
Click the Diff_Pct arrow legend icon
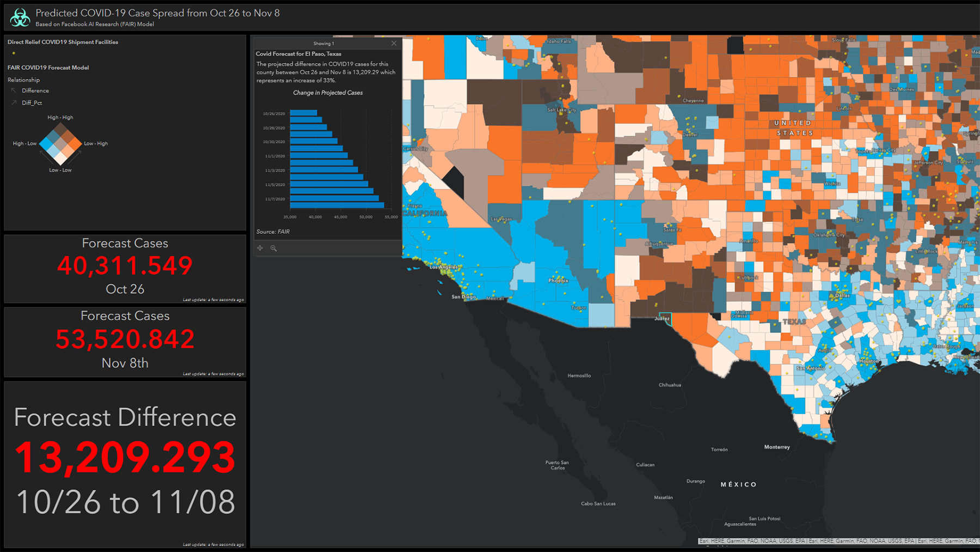(x=14, y=102)
